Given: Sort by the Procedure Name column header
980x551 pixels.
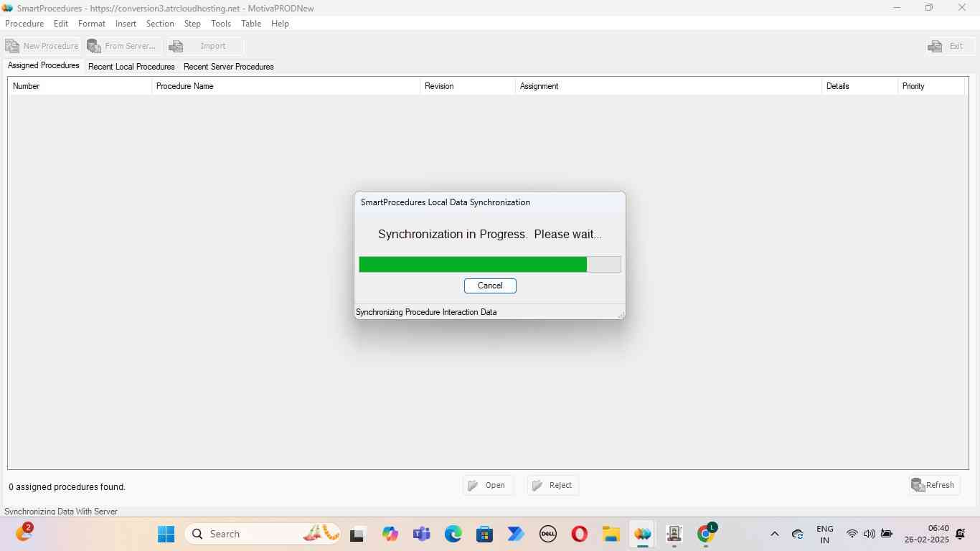Looking at the screenshot, I should [286, 86].
